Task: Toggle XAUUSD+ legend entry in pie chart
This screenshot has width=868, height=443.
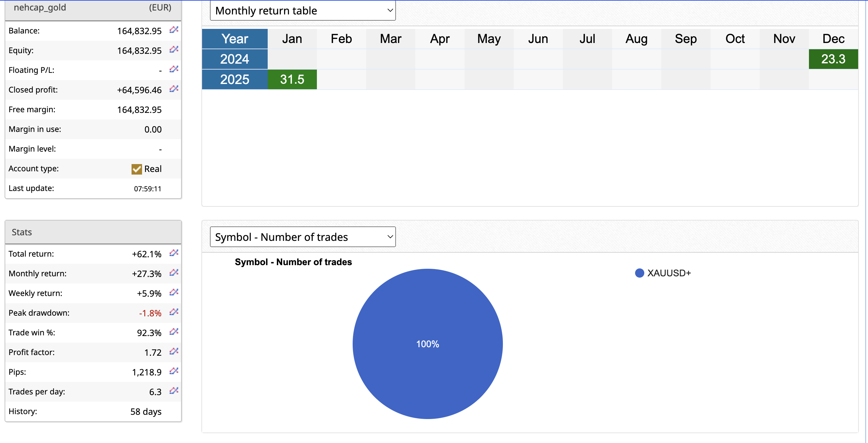Action: click(x=663, y=273)
